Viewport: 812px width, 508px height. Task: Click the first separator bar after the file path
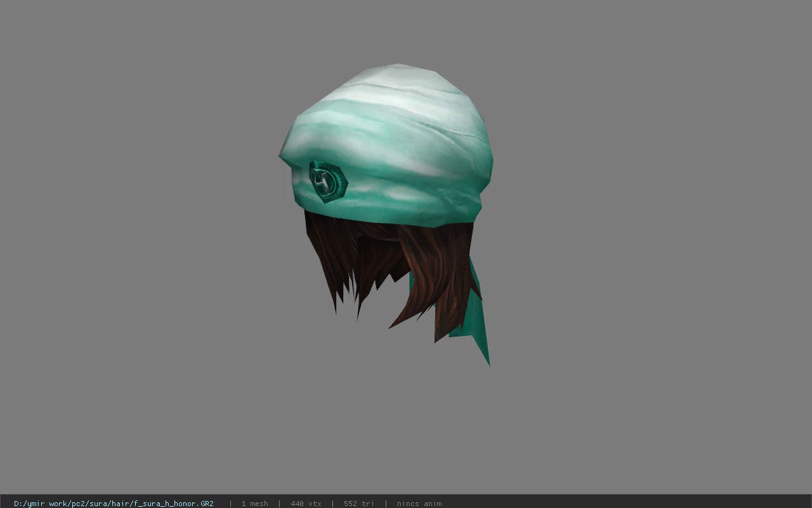point(230,504)
